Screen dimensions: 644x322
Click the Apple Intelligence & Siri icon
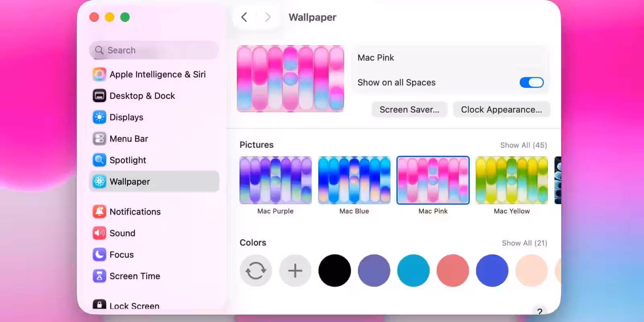[x=99, y=74]
